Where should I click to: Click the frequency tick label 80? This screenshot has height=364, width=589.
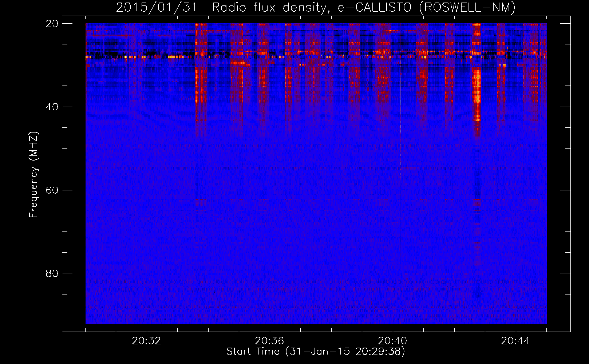point(52,273)
